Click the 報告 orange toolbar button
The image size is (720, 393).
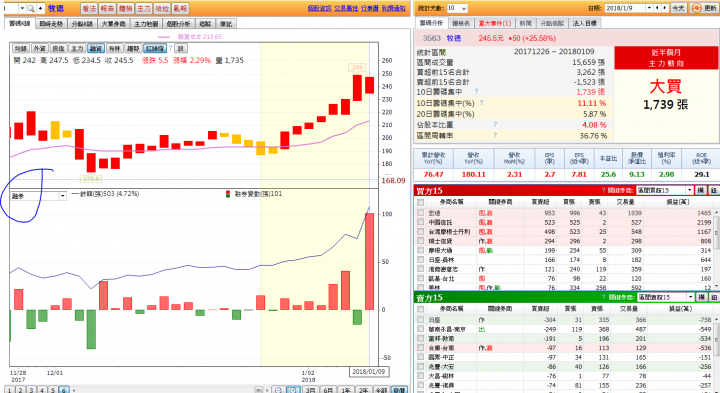107,8
